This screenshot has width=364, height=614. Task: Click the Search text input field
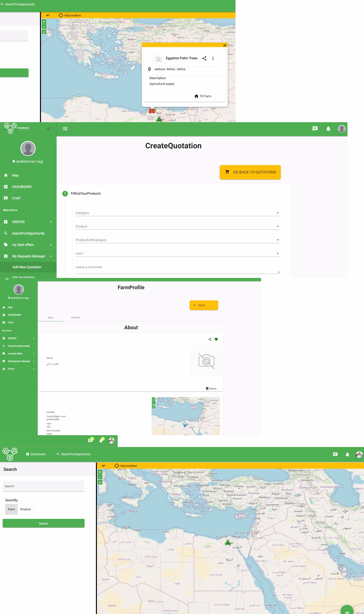tap(43, 486)
